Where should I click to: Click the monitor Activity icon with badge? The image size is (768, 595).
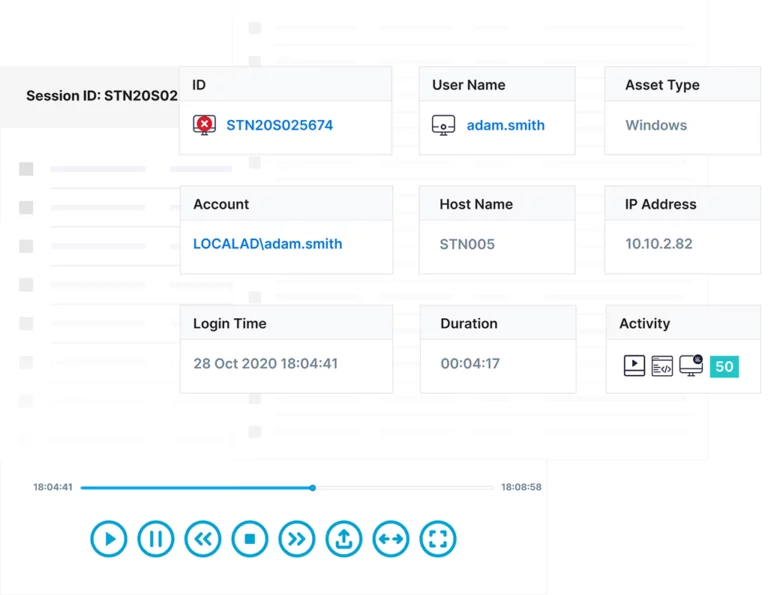691,365
